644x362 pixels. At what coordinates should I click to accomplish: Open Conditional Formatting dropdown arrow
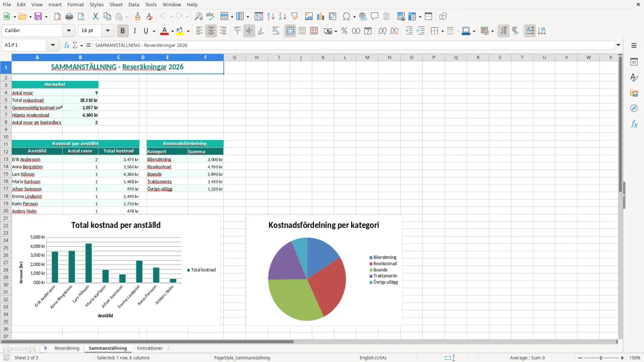point(492,31)
